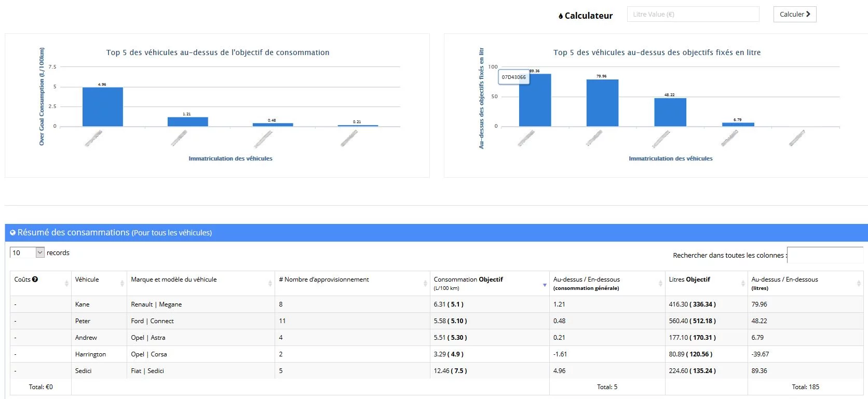Select the Peter vehicle cell
This screenshot has height=399, width=868.
(99, 321)
